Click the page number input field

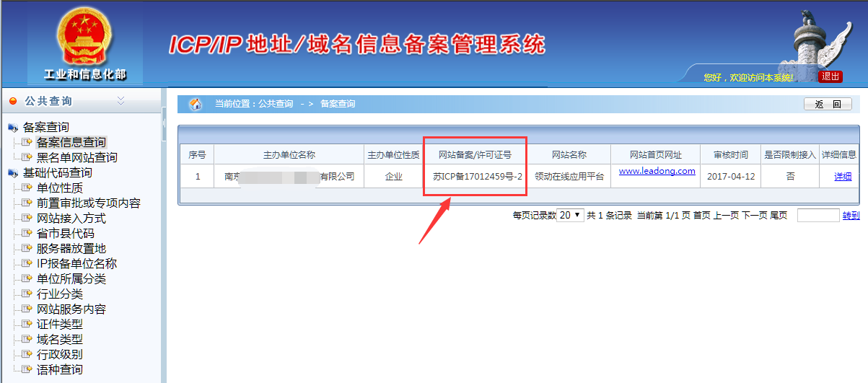818,215
